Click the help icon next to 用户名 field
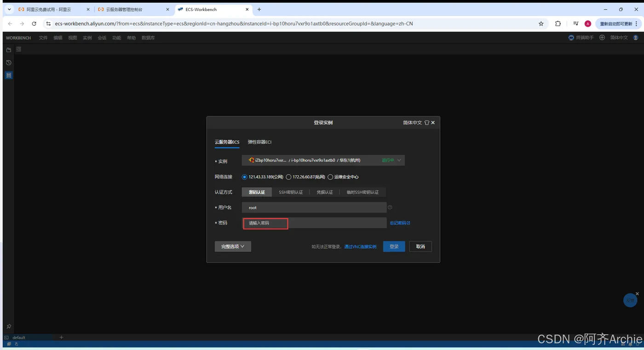This screenshot has height=350, width=644. tap(390, 207)
